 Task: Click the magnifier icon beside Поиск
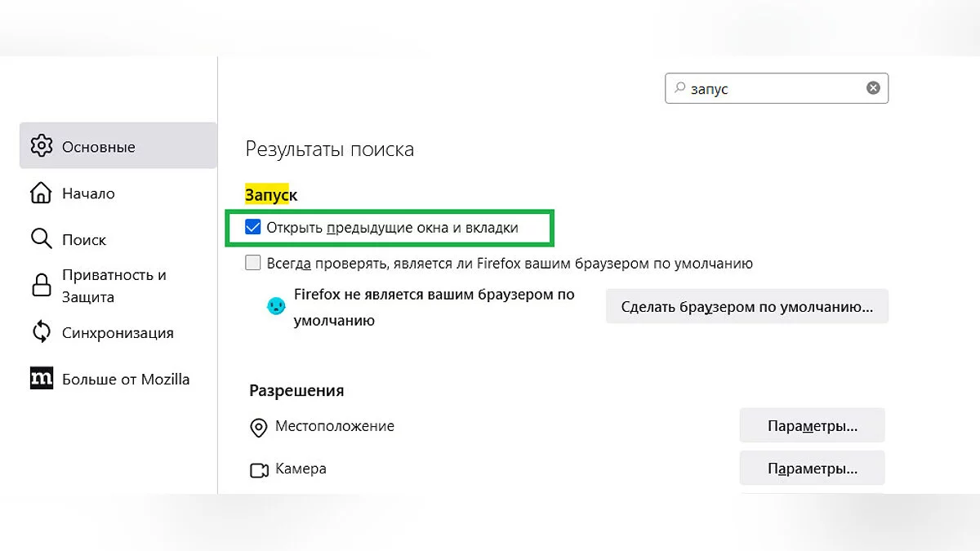click(x=41, y=239)
